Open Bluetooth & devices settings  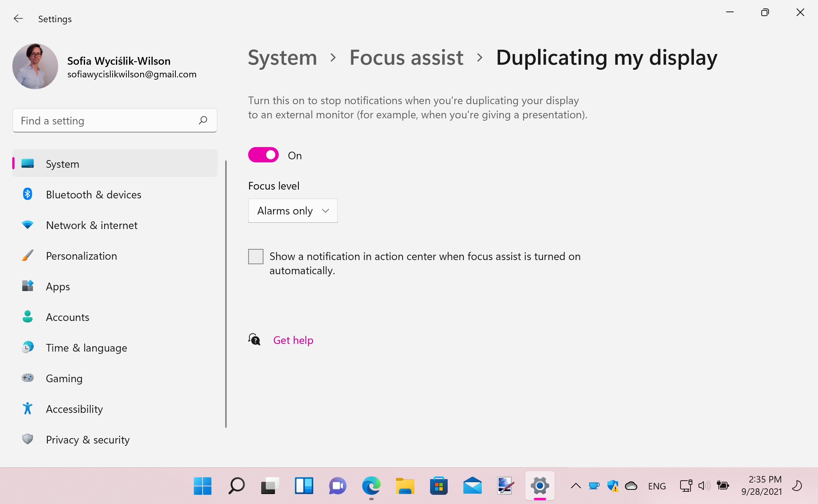click(x=115, y=194)
